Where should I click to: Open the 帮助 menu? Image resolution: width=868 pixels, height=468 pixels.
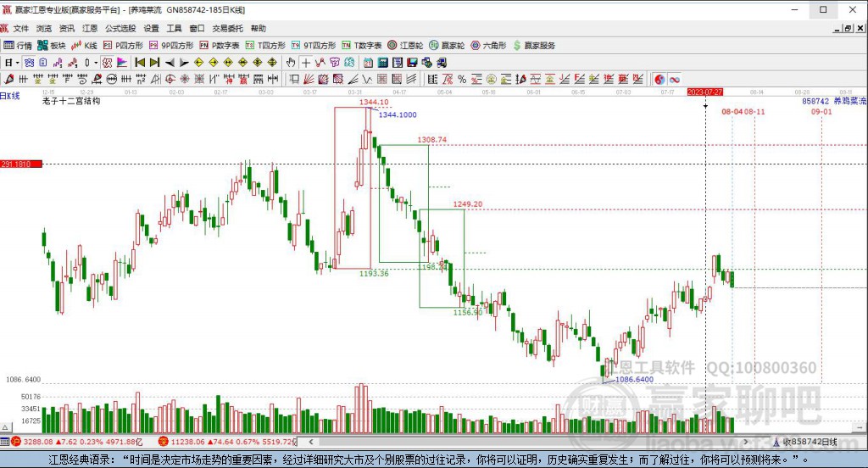[x=258, y=28]
